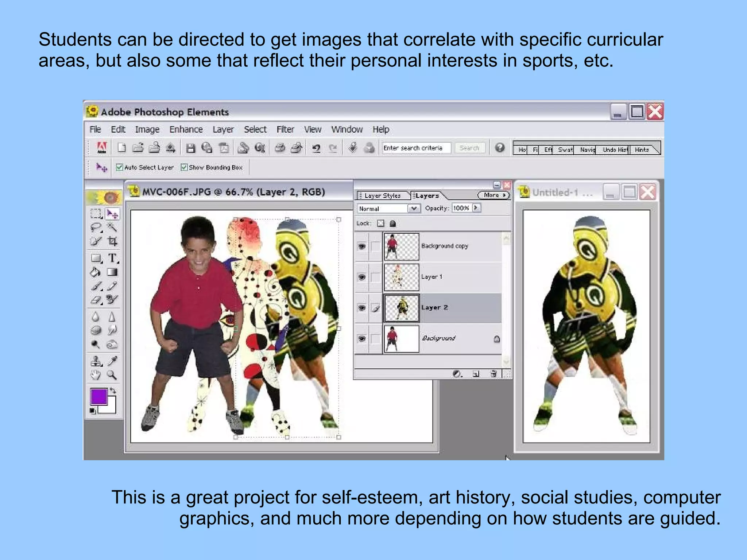Open the File menu
747x560 pixels.
click(95, 129)
